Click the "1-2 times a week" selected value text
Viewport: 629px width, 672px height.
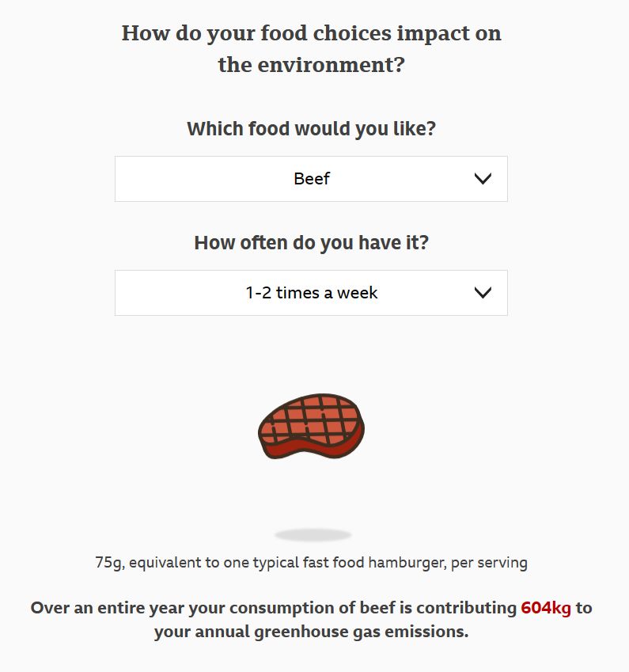click(312, 293)
